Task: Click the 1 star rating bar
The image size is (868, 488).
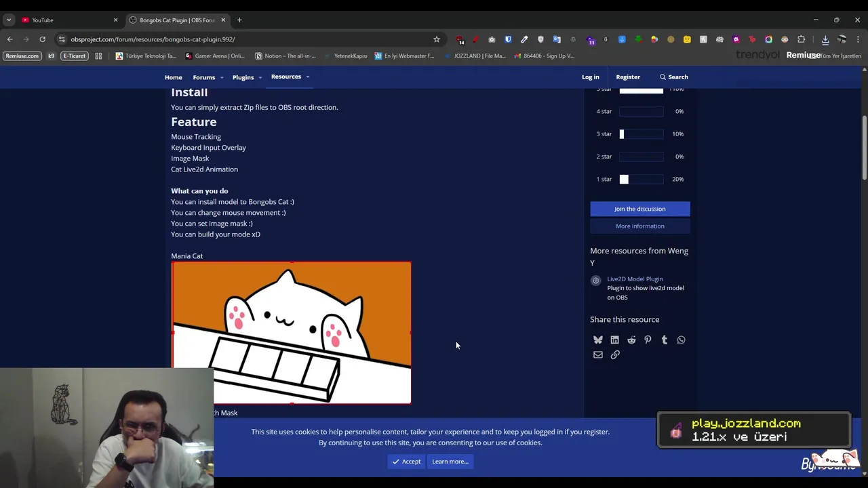Action: tap(642, 179)
